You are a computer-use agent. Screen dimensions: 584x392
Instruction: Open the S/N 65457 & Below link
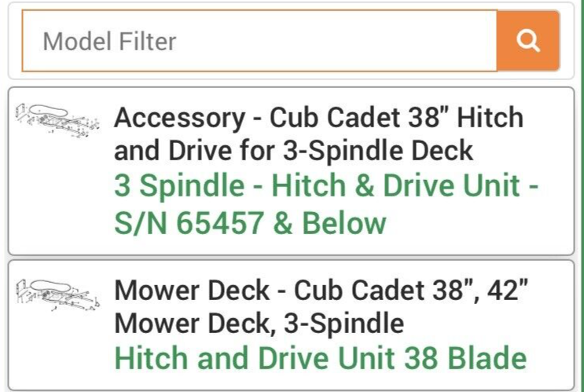click(x=251, y=222)
